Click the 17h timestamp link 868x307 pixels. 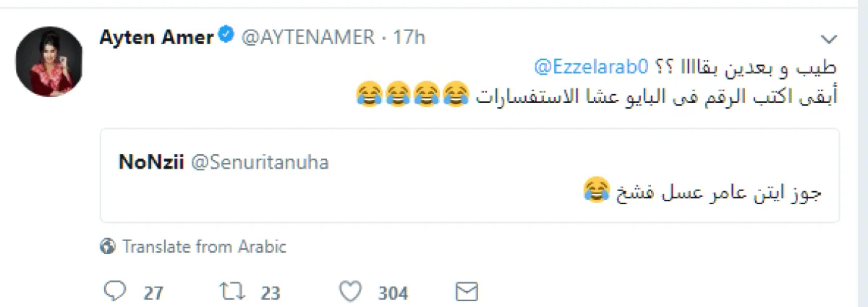click(409, 37)
